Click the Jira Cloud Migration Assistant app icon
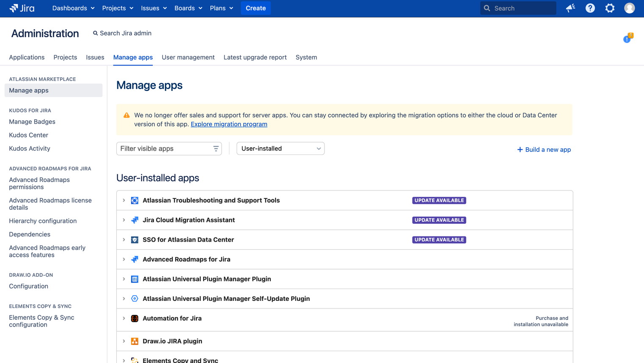644x363 pixels. pos(134,220)
